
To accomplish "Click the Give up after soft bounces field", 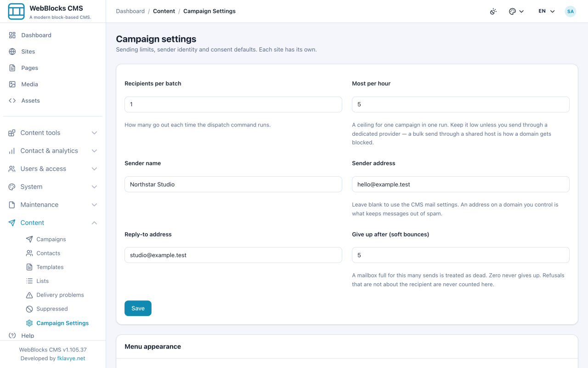I will pos(461,255).
